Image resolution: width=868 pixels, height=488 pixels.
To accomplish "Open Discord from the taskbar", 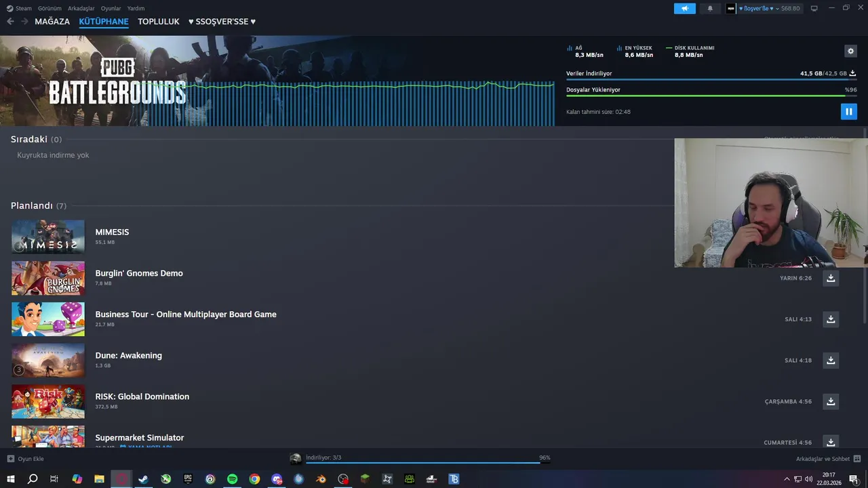I will (277, 479).
